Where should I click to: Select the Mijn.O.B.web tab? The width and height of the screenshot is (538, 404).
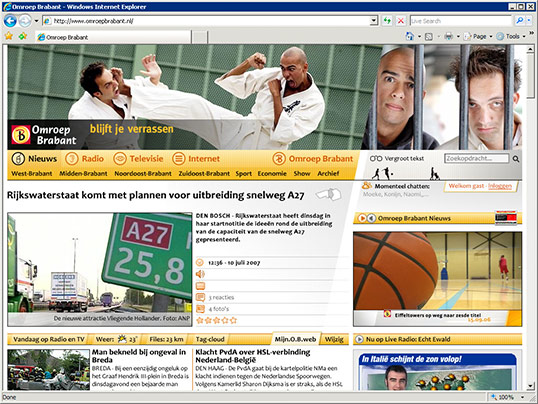(x=295, y=339)
